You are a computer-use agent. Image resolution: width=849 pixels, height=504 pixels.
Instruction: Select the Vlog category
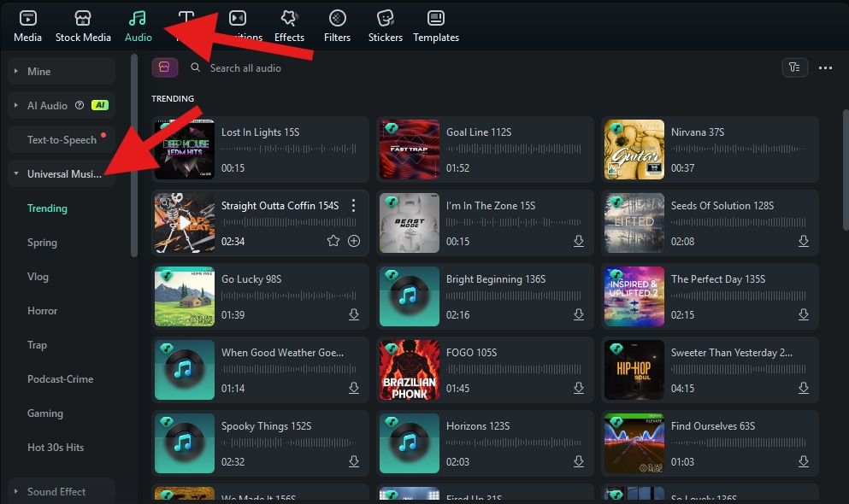click(x=38, y=276)
